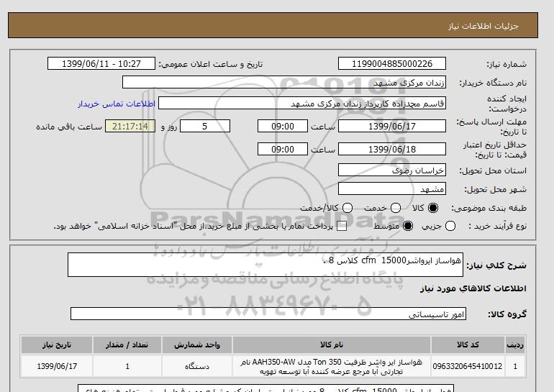554x392 pixels.
Task: Click the response deadline date 1399/06/17 field
Action: tap(392, 126)
